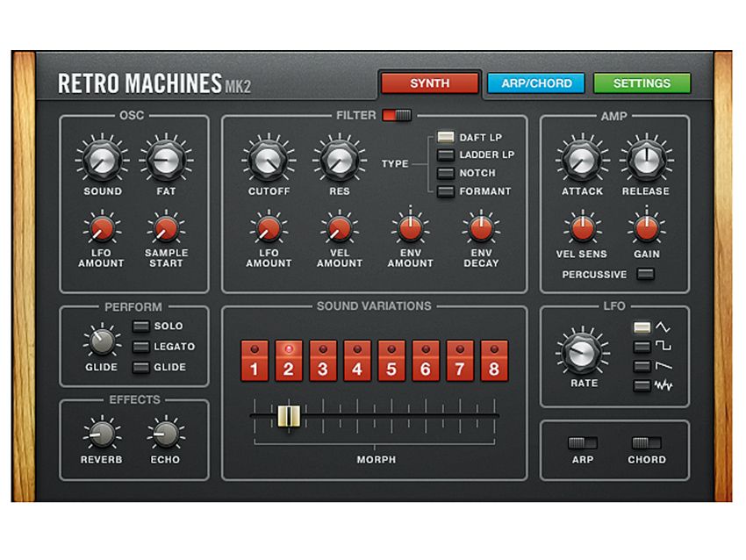Click the LFO RATE knob
The width and height of the screenshot is (746, 560).
583,353
